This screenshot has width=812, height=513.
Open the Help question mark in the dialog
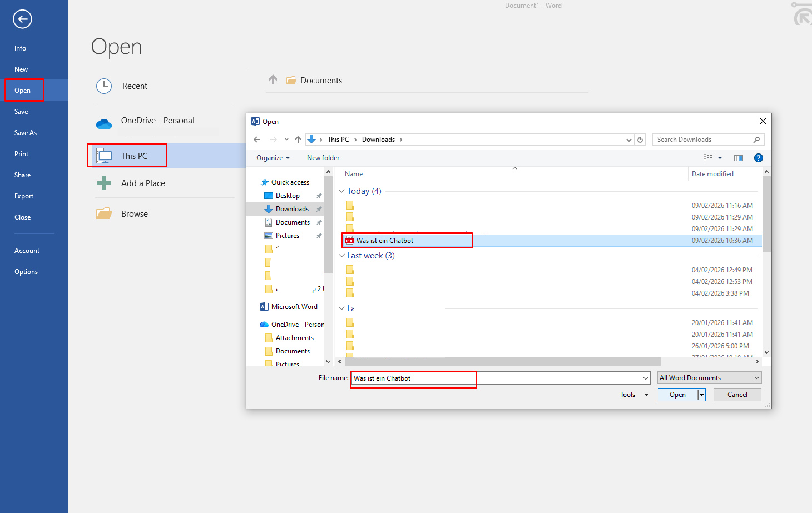(x=758, y=157)
